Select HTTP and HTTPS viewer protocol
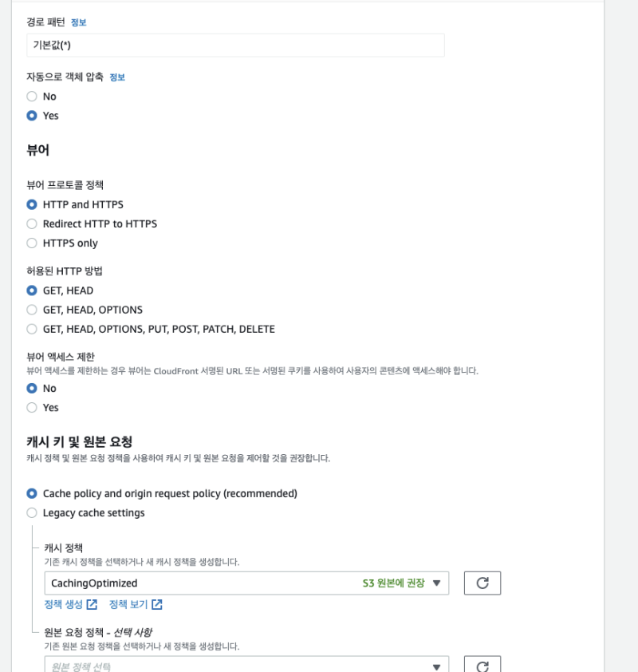Screen dimensions: 638x672 [x=32, y=205]
